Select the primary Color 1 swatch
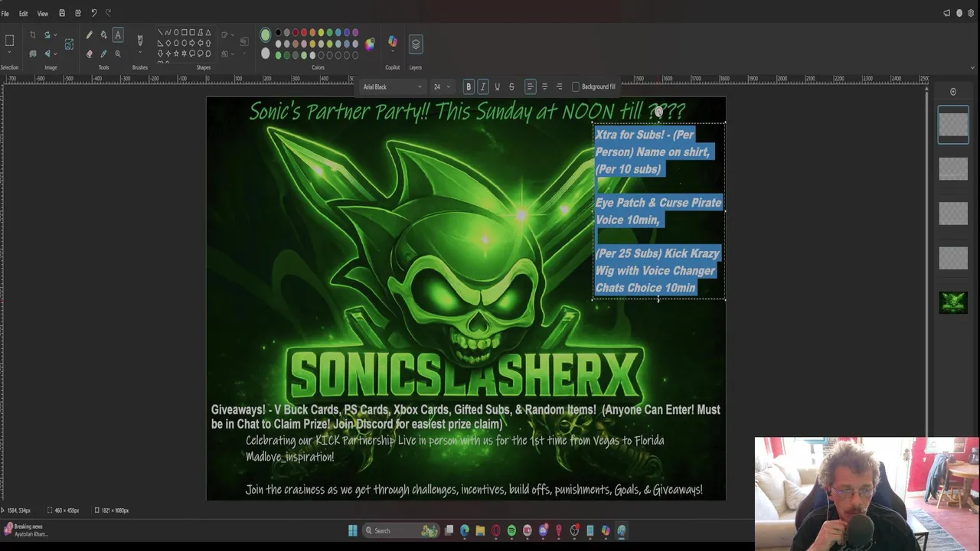This screenshot has width=980, height=551. click(x=265, y=34)
